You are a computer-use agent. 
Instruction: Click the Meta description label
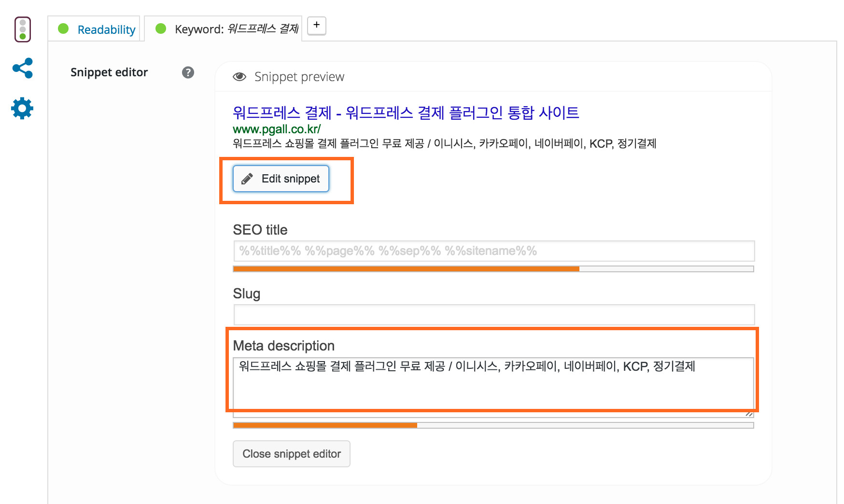click(x=284, y=346)
